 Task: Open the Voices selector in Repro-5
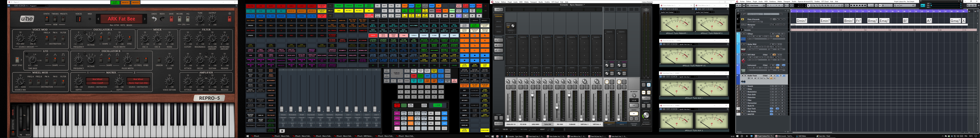[79, 19]
